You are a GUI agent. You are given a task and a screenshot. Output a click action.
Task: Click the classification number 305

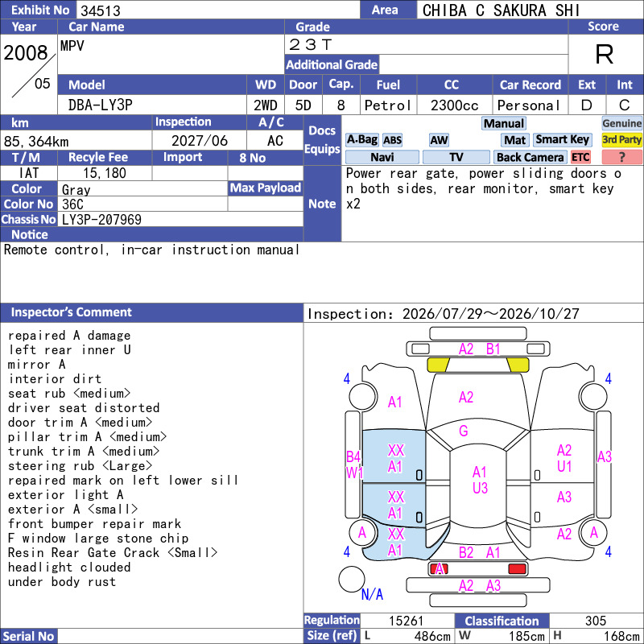pos(596,621)
